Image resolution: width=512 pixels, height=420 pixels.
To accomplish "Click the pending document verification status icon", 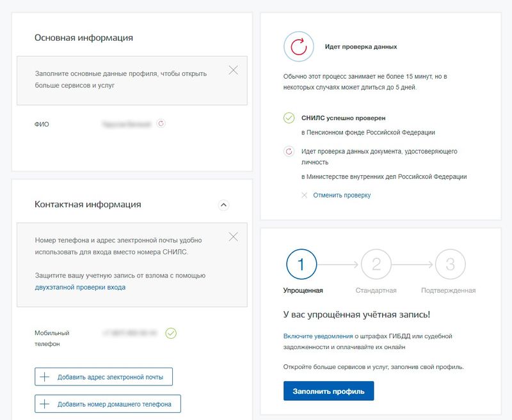I will pos(289,152).
